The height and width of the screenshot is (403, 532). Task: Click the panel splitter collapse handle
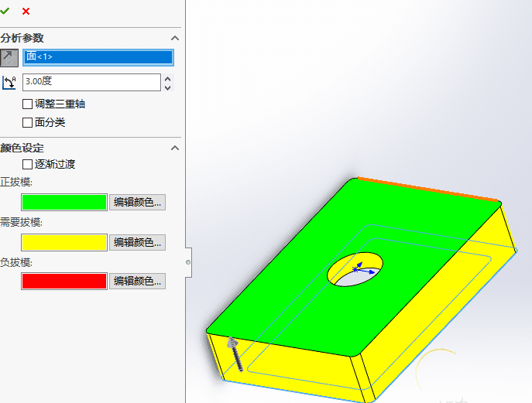tap(188, 262)
